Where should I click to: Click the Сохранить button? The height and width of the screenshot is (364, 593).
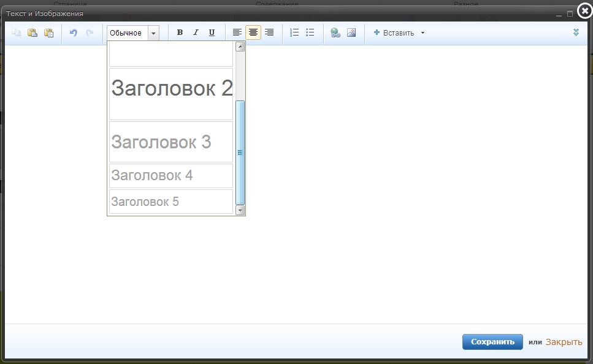492,342
